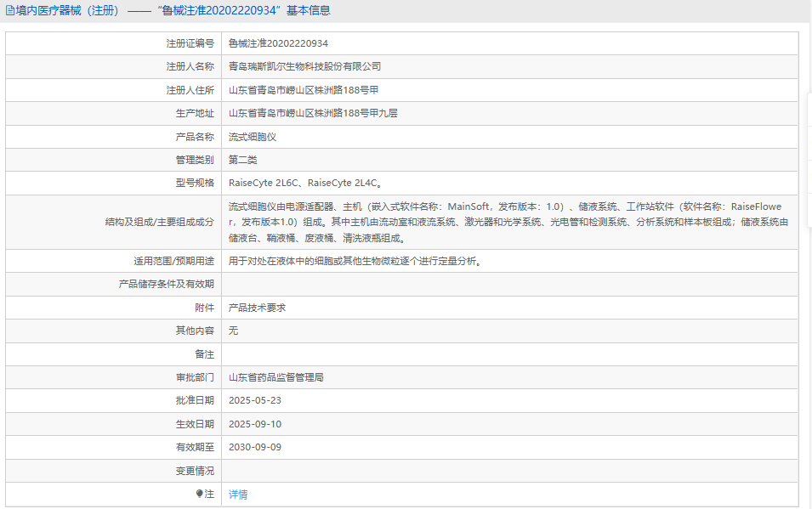Click the 适用范围/预期用途 label

tap(173, 261)
